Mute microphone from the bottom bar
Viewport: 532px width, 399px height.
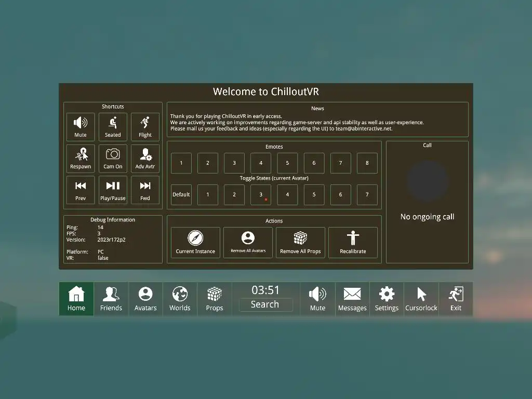pyautogui.click(x=317, y=299)
